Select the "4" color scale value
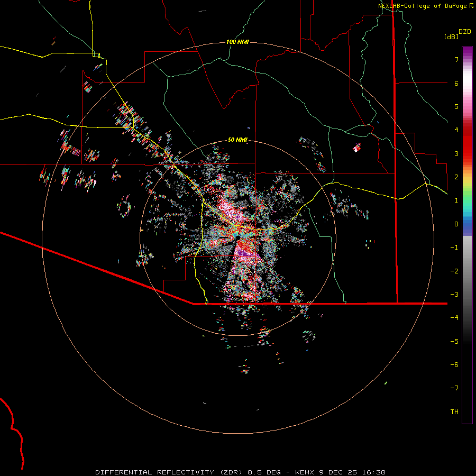The width and height of the screenshot is (476, 476). (x=456, y=130)
